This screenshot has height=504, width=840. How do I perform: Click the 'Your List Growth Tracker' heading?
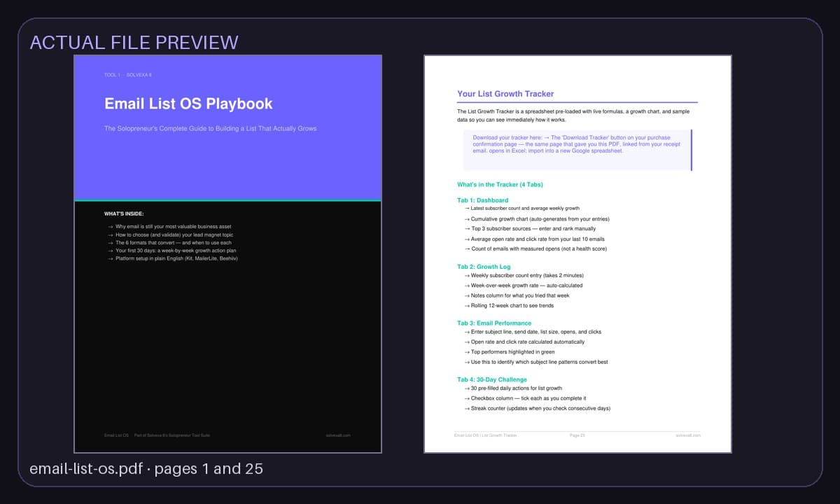[505, 94]
